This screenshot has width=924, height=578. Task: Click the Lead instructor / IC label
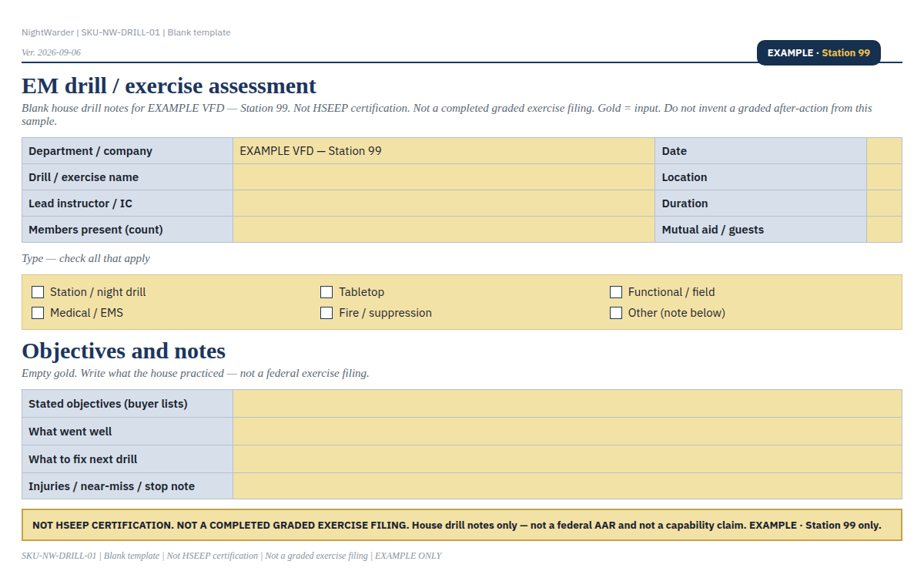click(x=127, y=203)
